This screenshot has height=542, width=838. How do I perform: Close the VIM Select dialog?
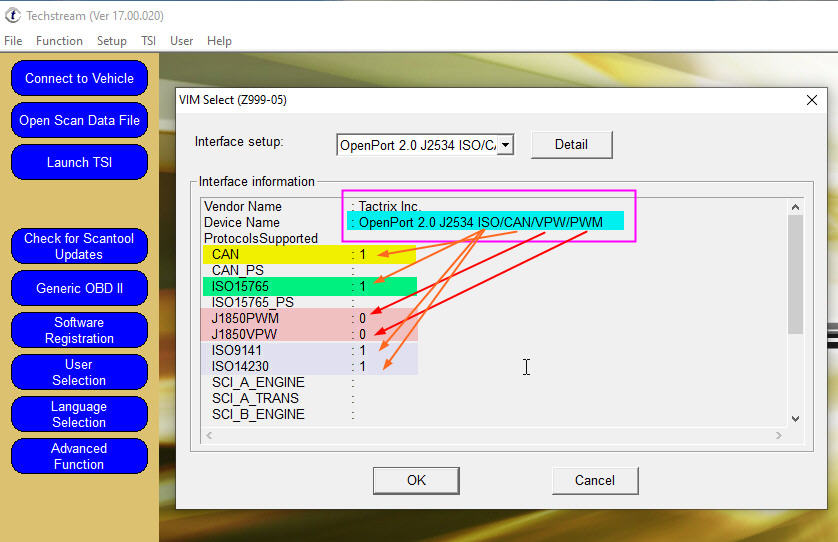tap(812, 100)
